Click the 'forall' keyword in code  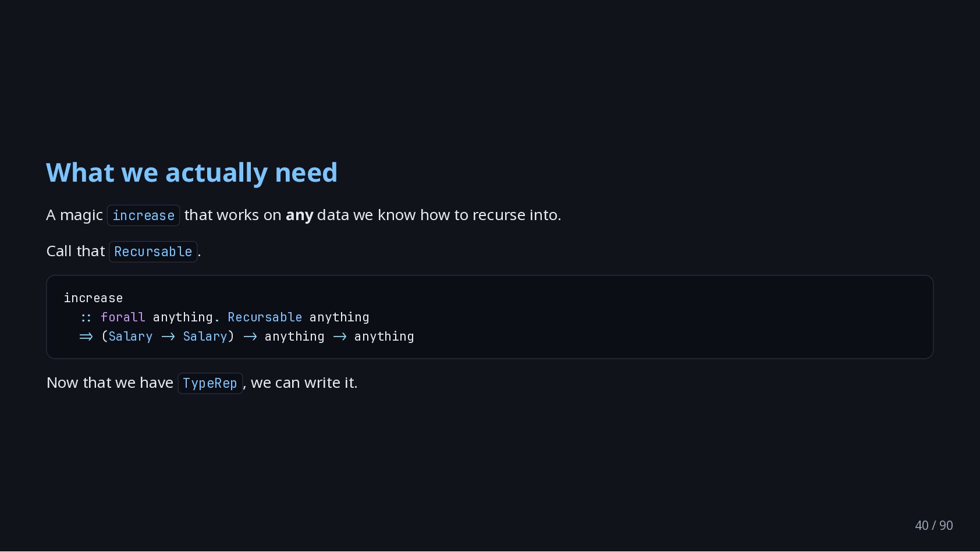(123, 317)
